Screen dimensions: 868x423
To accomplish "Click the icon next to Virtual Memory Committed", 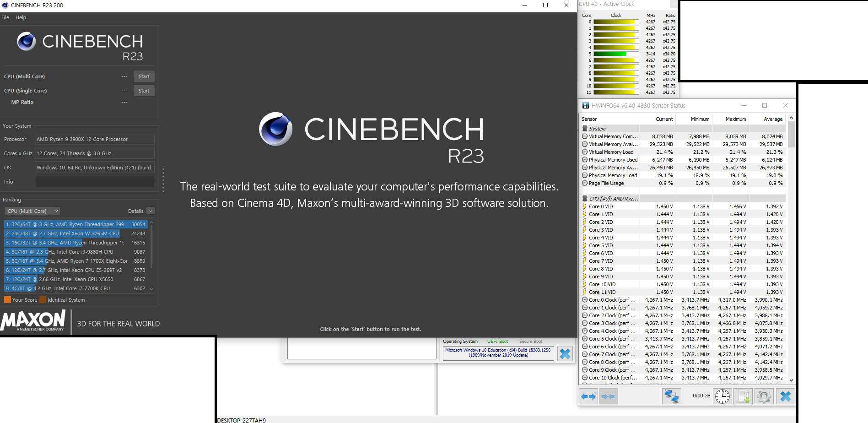I will click(585, 136).
